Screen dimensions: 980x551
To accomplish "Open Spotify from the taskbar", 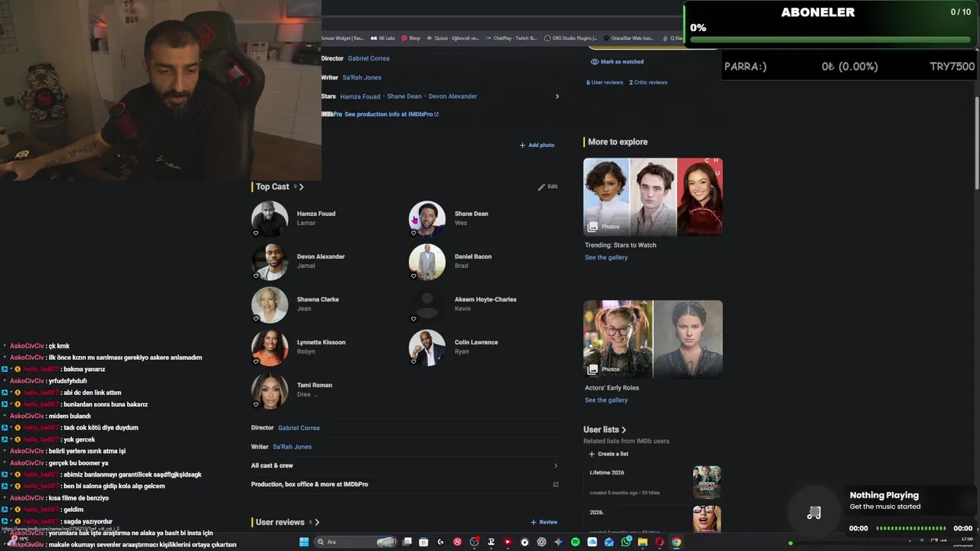I will (575, 542).
